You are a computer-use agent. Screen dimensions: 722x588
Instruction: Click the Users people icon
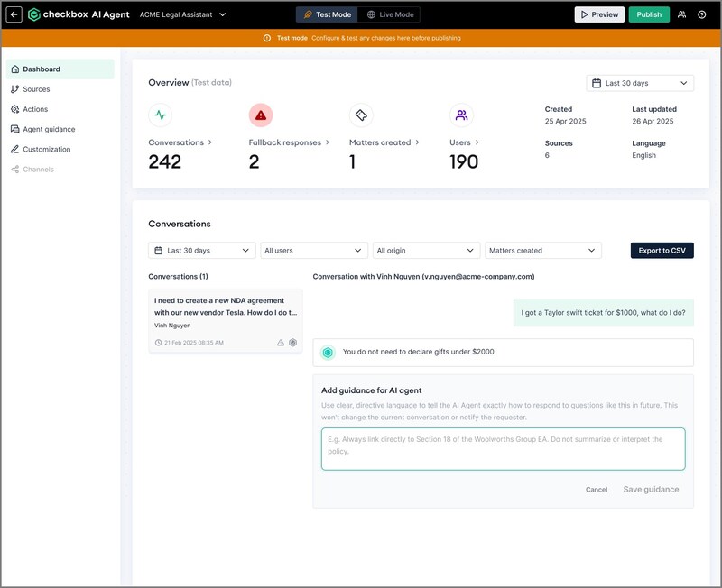461,115
